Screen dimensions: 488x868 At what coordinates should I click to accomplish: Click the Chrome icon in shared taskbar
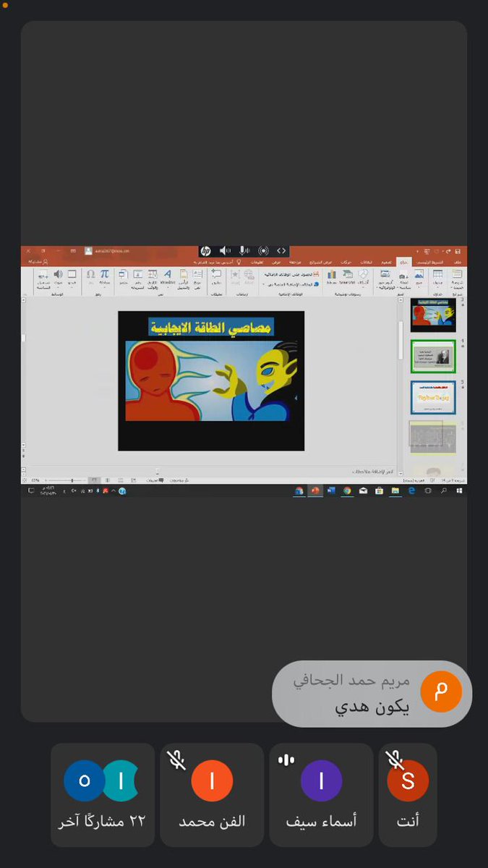pyautogui.click(x=347, y=490)
